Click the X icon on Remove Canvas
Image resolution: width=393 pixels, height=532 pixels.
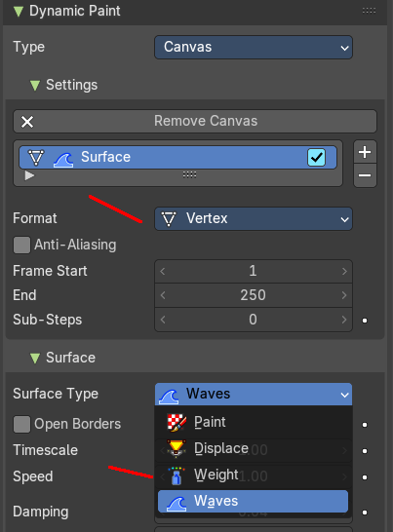27,122
